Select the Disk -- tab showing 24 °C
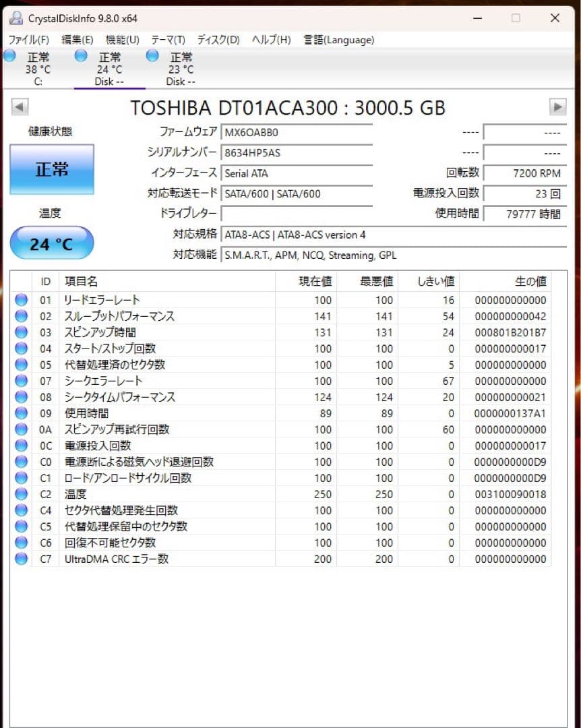 pyautogui.click(x=110, y=69)
